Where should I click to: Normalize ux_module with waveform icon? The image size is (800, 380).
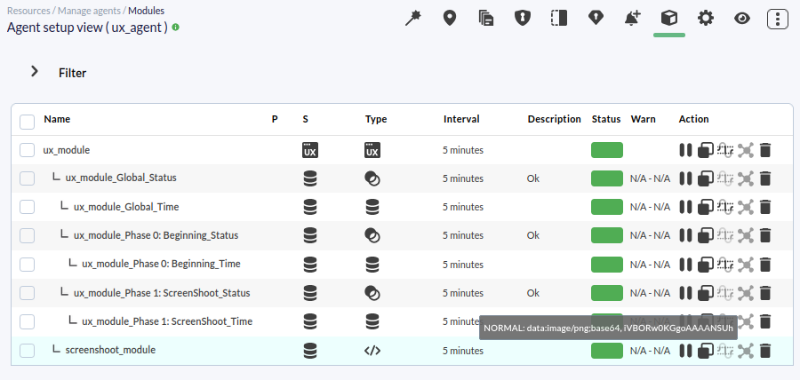(x=725, y=150)
